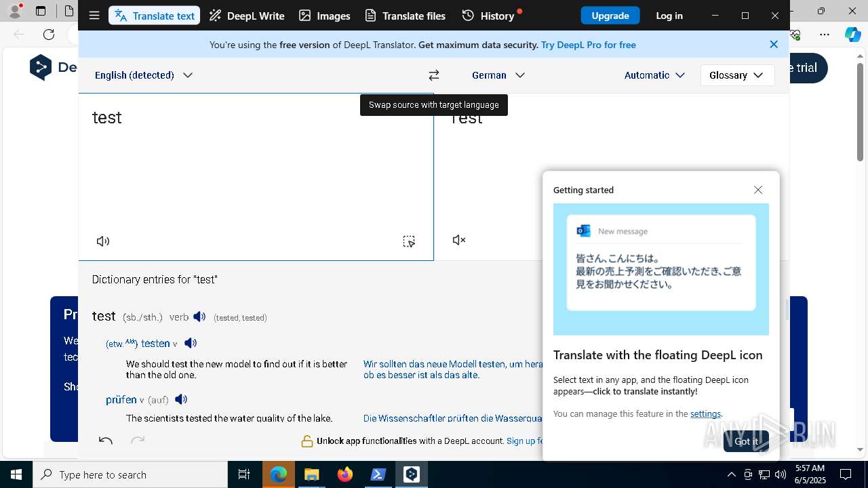Image resolution: width=868 pixels, height=488 pixels.
Task: Play pronunciation of testen
Action: pos(191,343)
